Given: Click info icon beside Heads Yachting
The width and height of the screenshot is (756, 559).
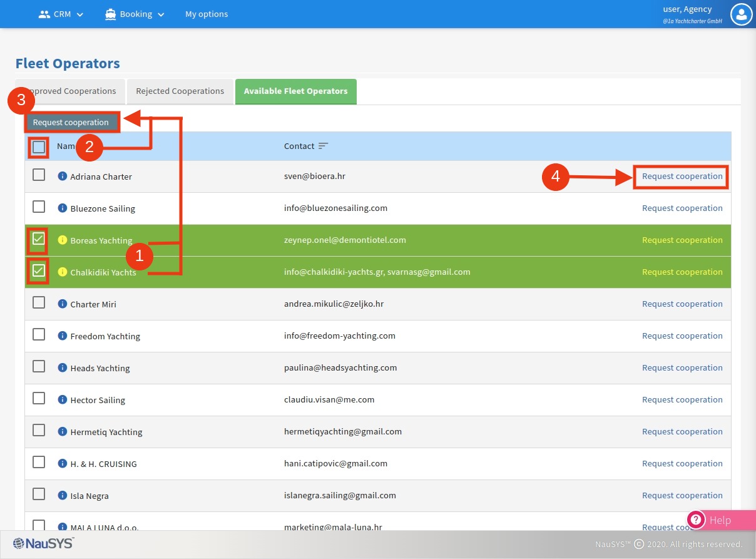Looking at the screenshot, I should click(x=62, y=368).
